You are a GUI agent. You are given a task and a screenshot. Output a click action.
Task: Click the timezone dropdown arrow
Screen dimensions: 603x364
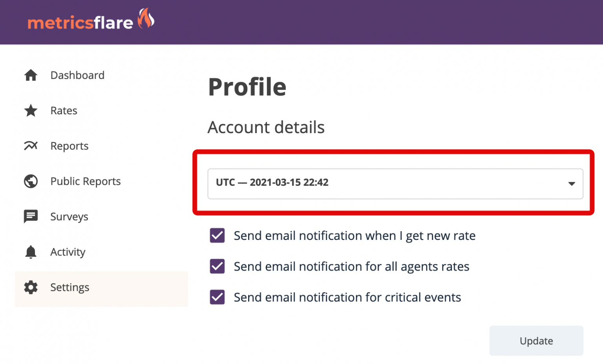(x=572, y=184)
